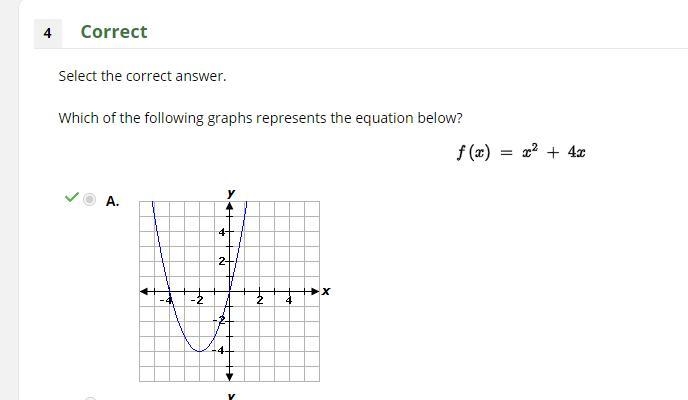Click the downward arrowhead of graph A's y-axis
Image resolution: width=688 pixels, height=400 pixels.
(x=229, y=376)
